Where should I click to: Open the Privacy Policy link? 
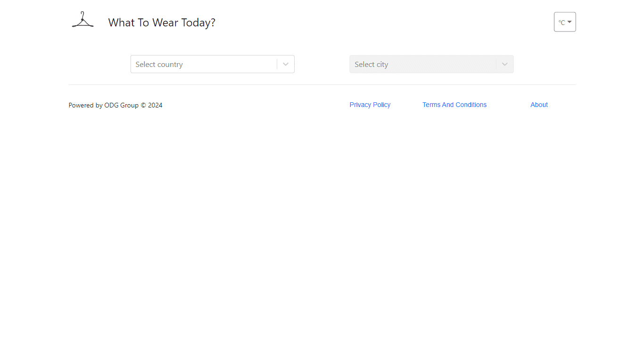pyautogui.click(x=370, y=105)
